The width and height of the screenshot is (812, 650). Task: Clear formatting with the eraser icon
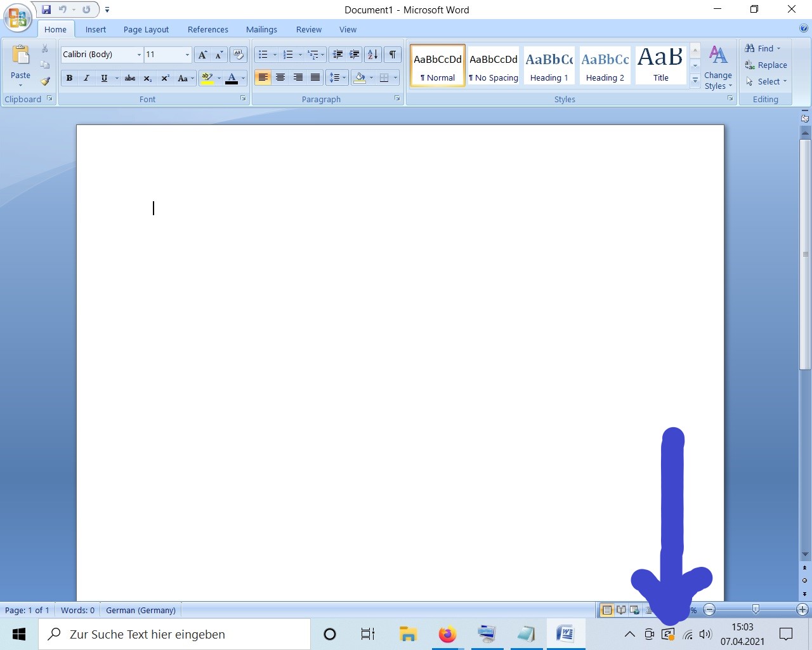[x=239, y=55]
